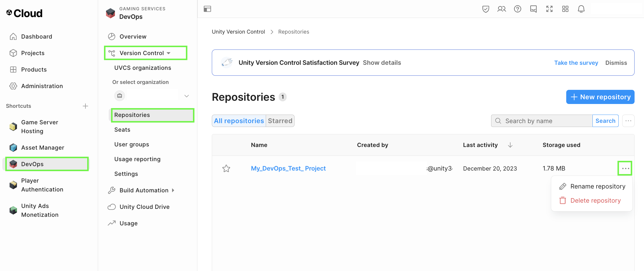
Task: Click the sidebar panel toggle icon
Action: pos(207,9)
